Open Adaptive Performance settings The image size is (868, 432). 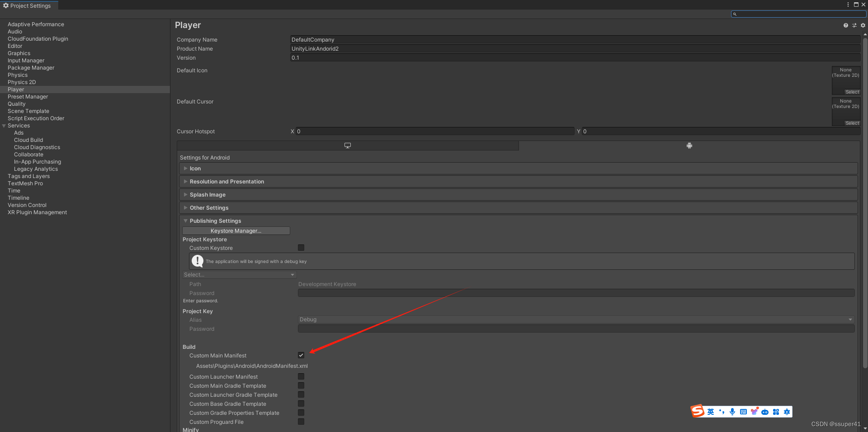pos(36,24)
